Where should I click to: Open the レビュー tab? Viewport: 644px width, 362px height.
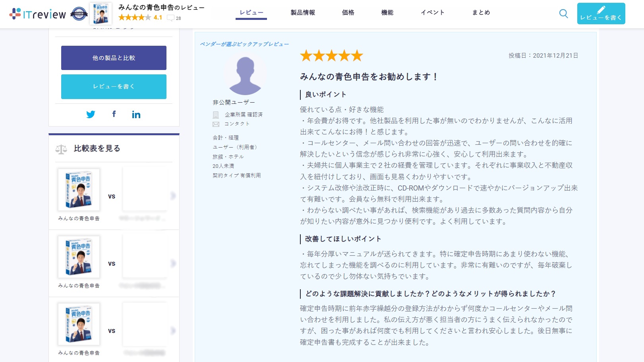pyautogui.click(x=251, y=12)
